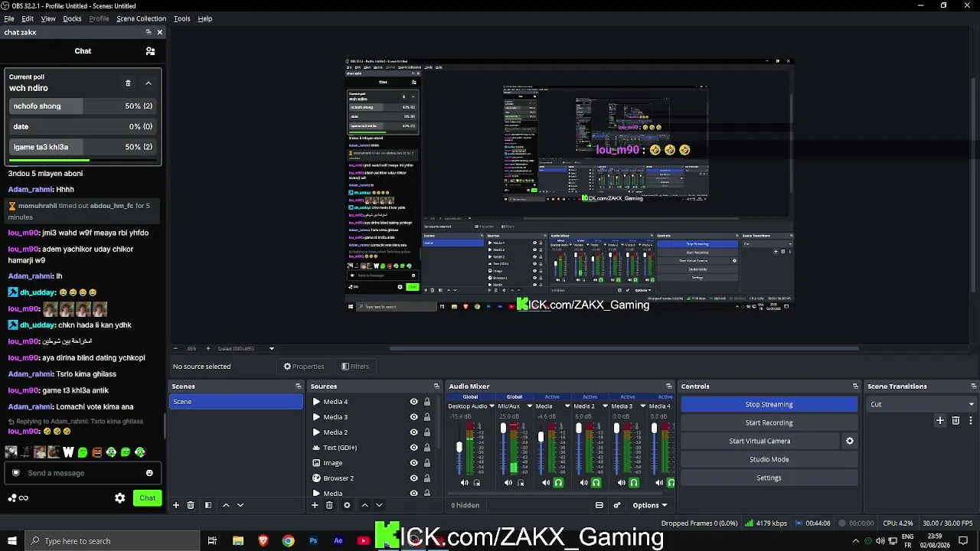Screen dimensions: 980x551
Task: Open Scene Transitions 'Cut' dropdown
Action: 922,404
